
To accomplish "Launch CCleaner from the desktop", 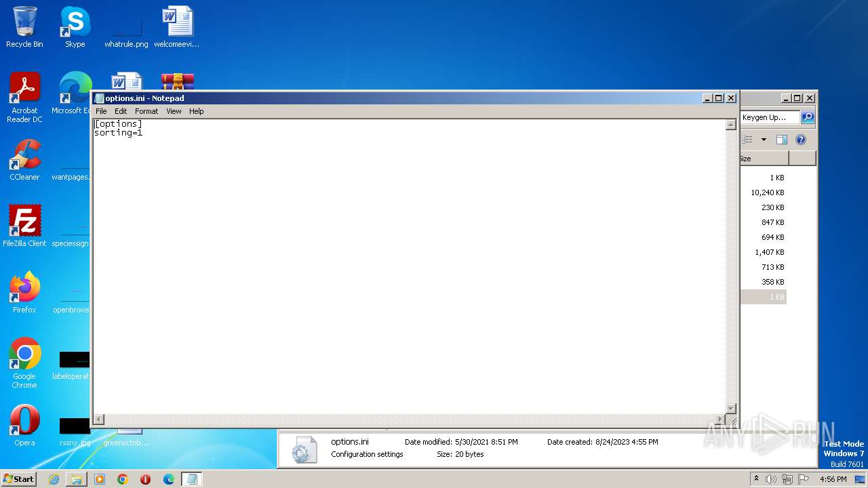I will point(24,160).
